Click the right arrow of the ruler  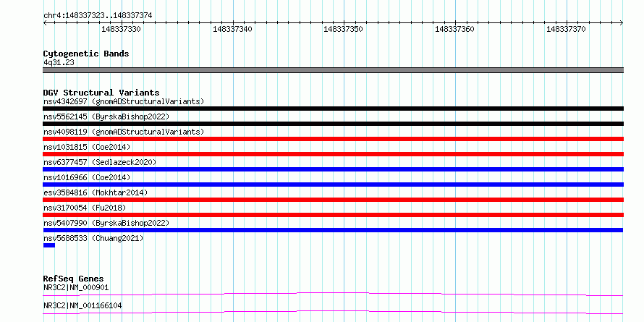click(622, 23)
